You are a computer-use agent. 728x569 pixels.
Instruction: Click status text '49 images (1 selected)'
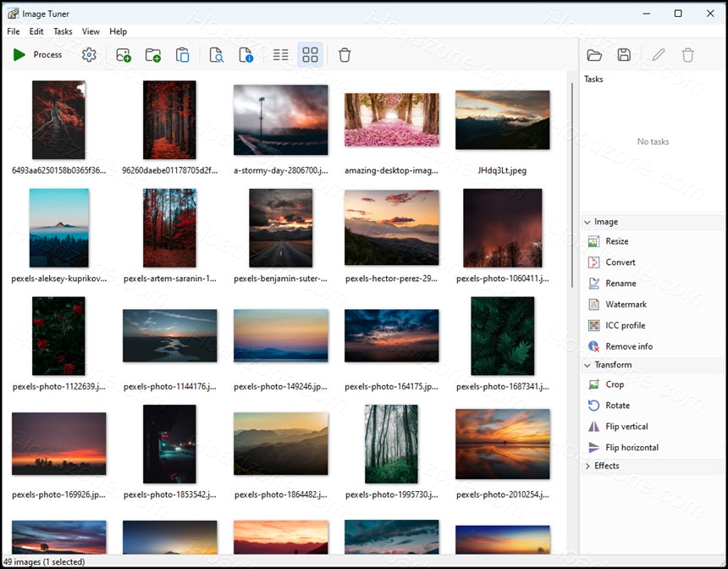(44, 562)
